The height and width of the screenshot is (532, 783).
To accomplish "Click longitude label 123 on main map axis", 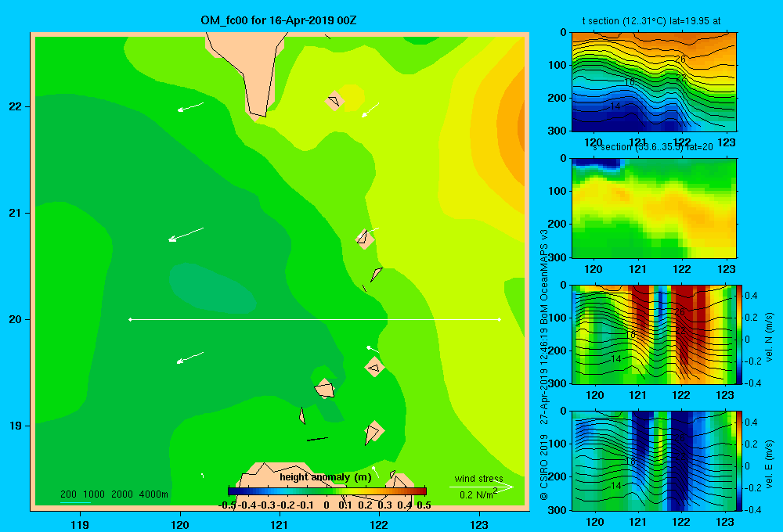I will pyautogui.click(x=479, y=524).
